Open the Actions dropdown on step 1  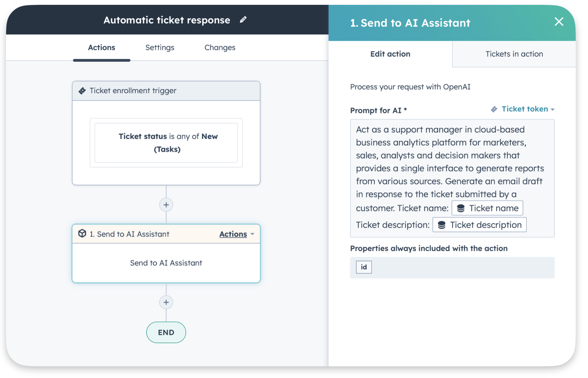[237, 234]
